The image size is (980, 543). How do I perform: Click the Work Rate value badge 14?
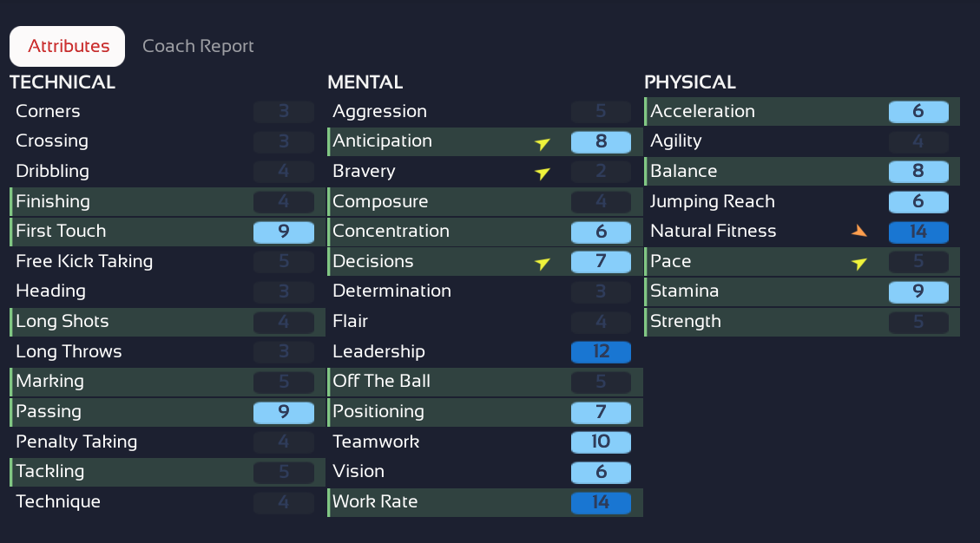coord(601,502)
